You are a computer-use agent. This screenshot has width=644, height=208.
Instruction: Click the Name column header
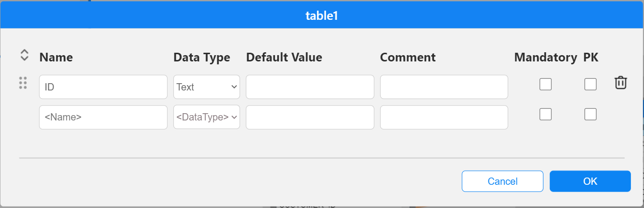56,57
